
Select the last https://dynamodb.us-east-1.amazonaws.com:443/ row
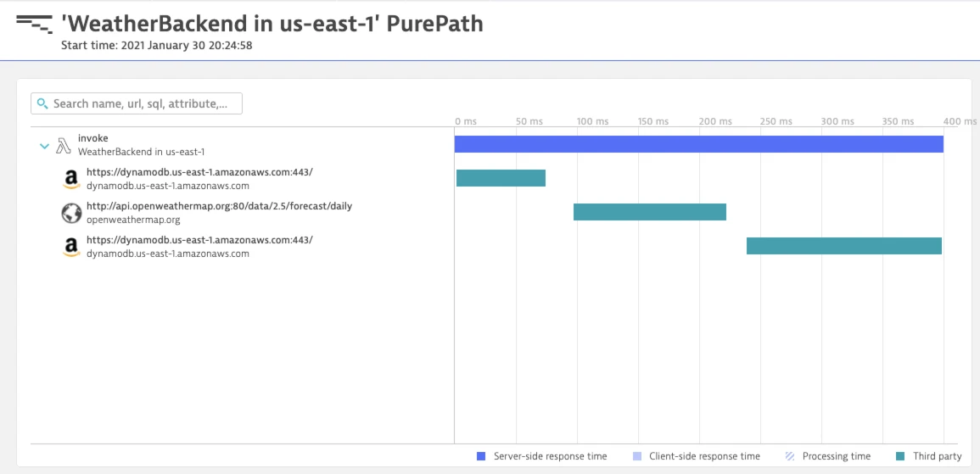[x=199, y=240]
